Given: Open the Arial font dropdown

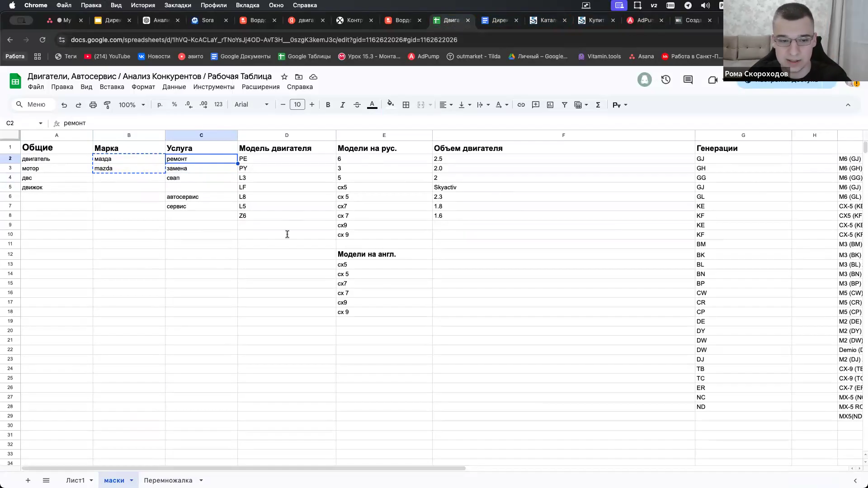Looking at the screenshot, I should [x=251, y=105].
